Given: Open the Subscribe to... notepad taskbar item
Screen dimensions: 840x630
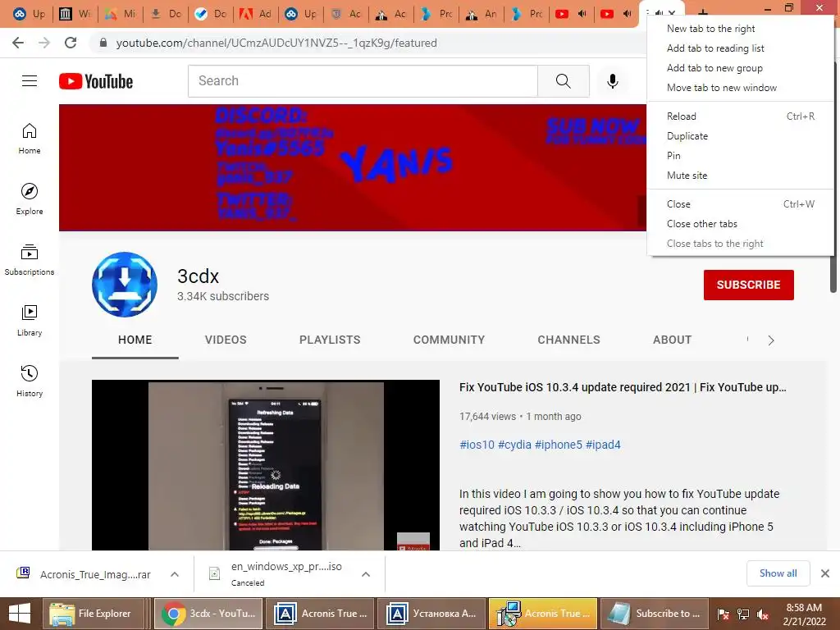Looking at the screenshot, I should pos(654,614).
